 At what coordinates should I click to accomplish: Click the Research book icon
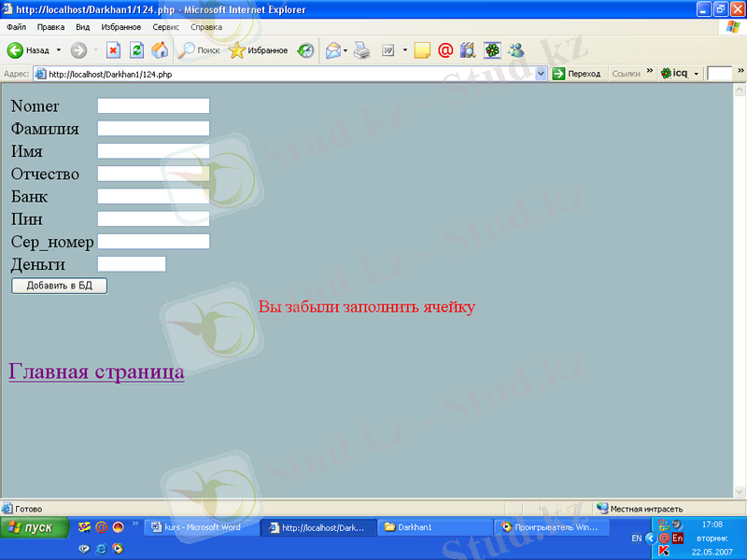coord(468,50)
